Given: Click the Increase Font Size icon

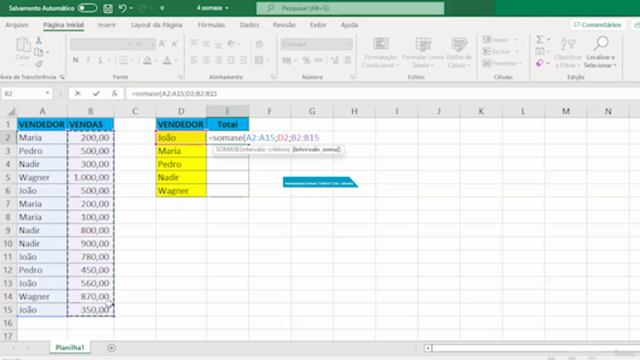Looking at the screenshot, I should pyautogui.click(x=162, y=44).
